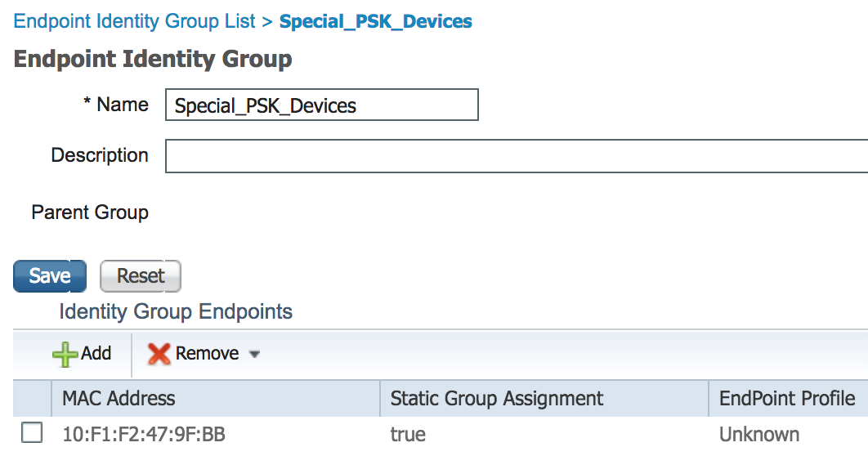
Task: Click into the Description text field
Action: (x=517, y=156)
